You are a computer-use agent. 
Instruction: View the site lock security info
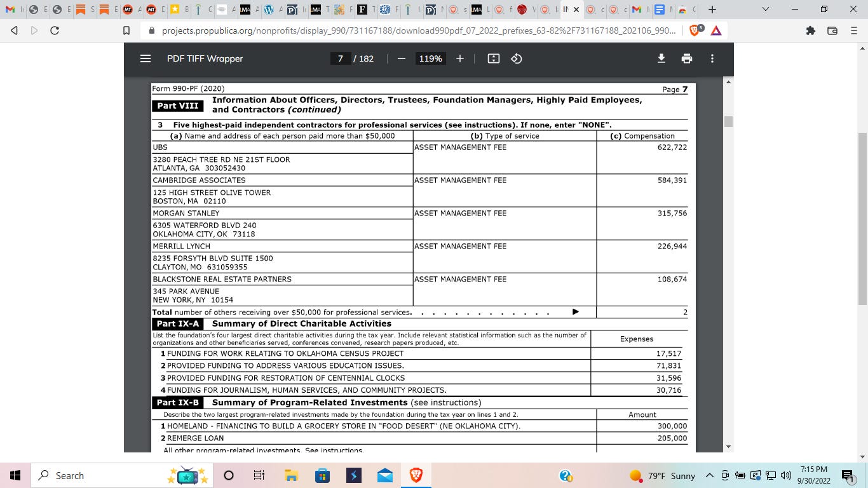(151, 30)
